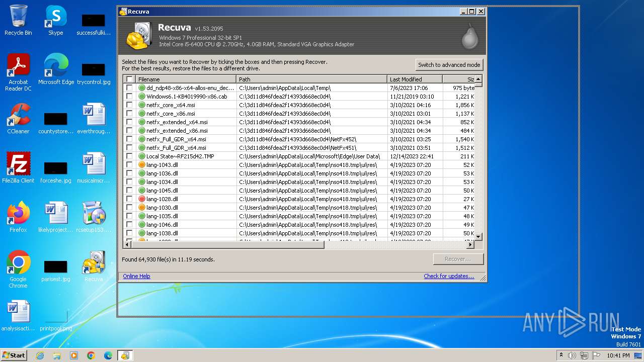Sort list by Size column header
The height and width of the screenshot is (362, 644).
tap(458, 79)
